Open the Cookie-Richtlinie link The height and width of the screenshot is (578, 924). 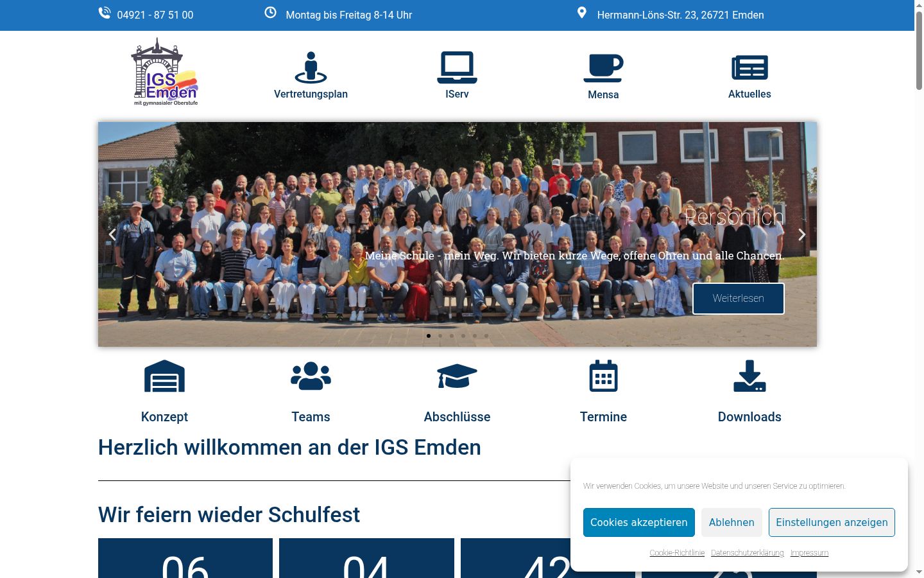(677, 553)
